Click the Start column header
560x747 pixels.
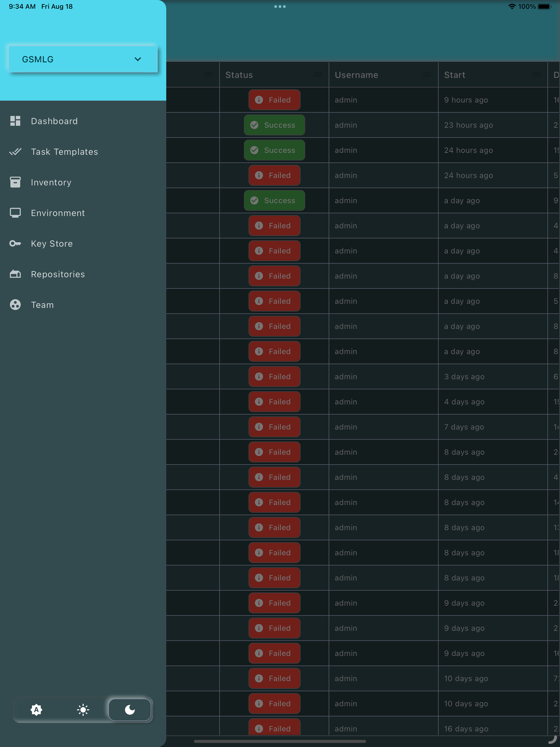pos(455,75)
